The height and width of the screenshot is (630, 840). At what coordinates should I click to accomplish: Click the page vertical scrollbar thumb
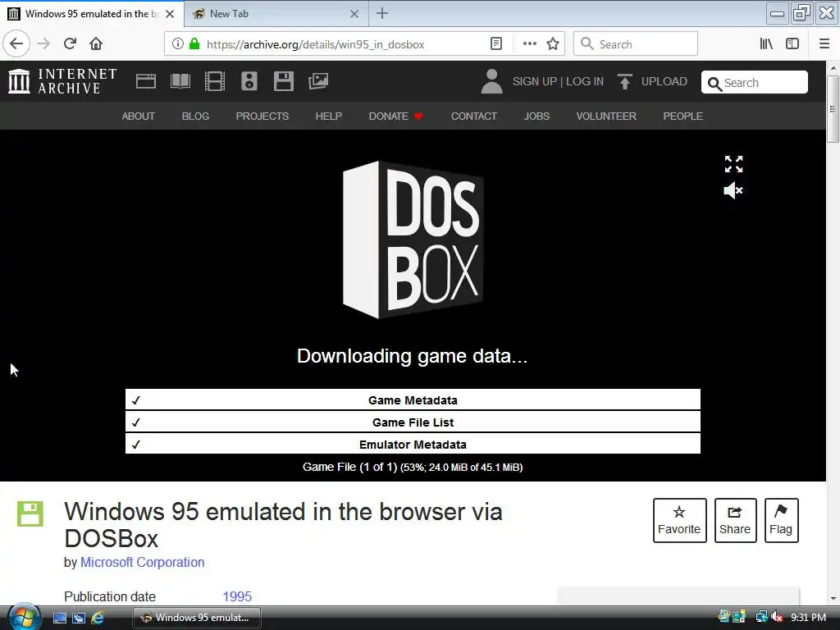pyautogui.click(x=833, y=109)
